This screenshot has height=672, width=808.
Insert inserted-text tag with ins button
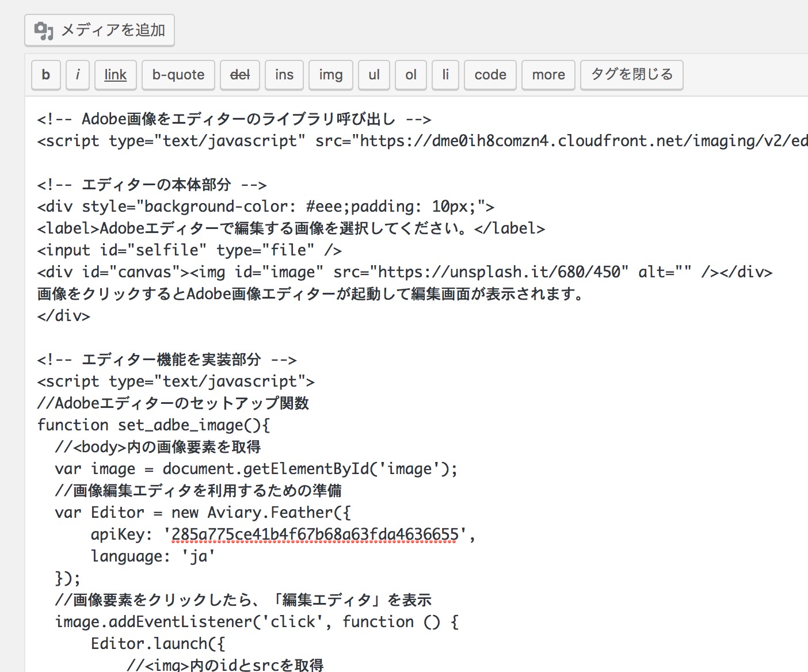[x=284, y=75]
